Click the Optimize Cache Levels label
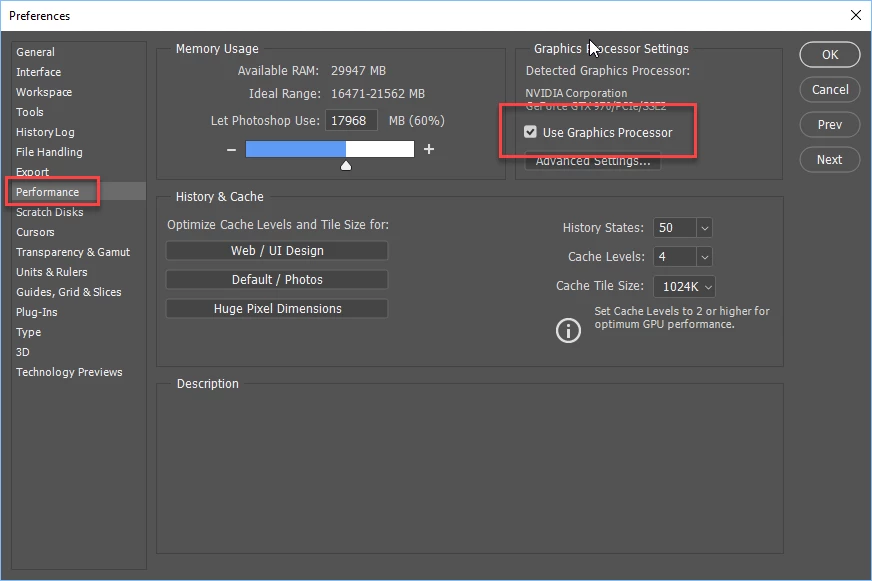The width and height of the screenshot is (872, 581). [x=278, y=225]
